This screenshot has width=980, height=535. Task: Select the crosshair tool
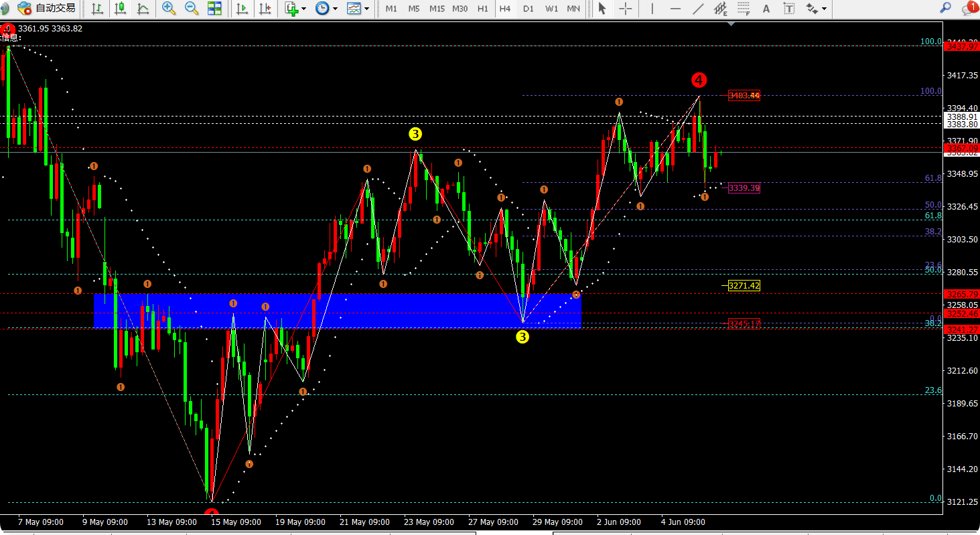tap(626, 9)
